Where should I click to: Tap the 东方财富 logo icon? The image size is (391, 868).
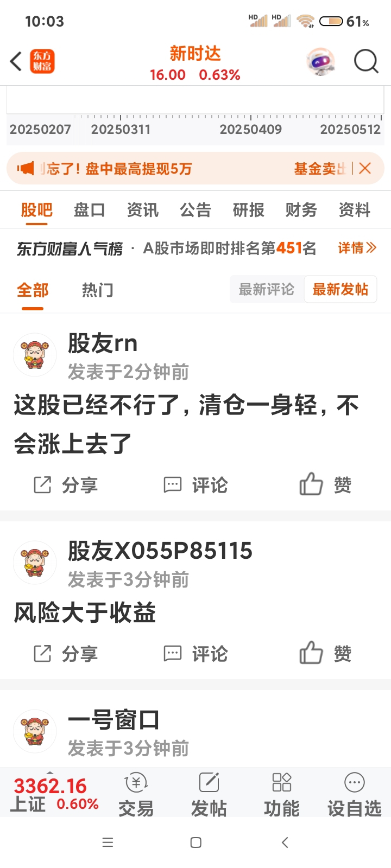(x=42, y=61)
